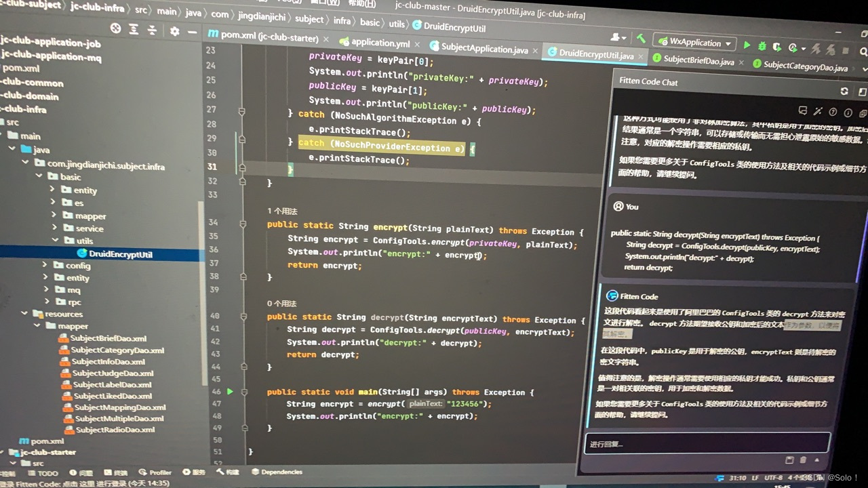The height and width of the screenshot is (488, 868).
Task: Build project using the green hammer icon
Action: 641,38
